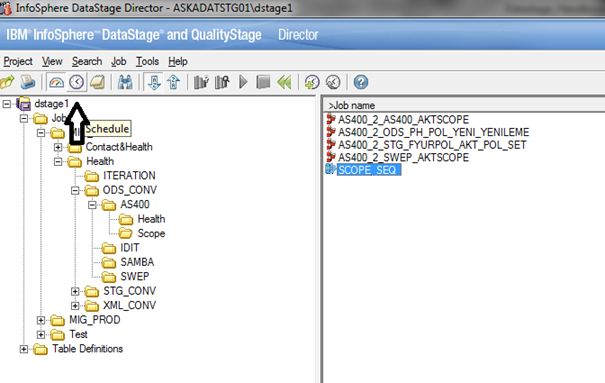Click the application icon in the title bar
Viewport: 605px width, 383px height.
tap(5, 8)
